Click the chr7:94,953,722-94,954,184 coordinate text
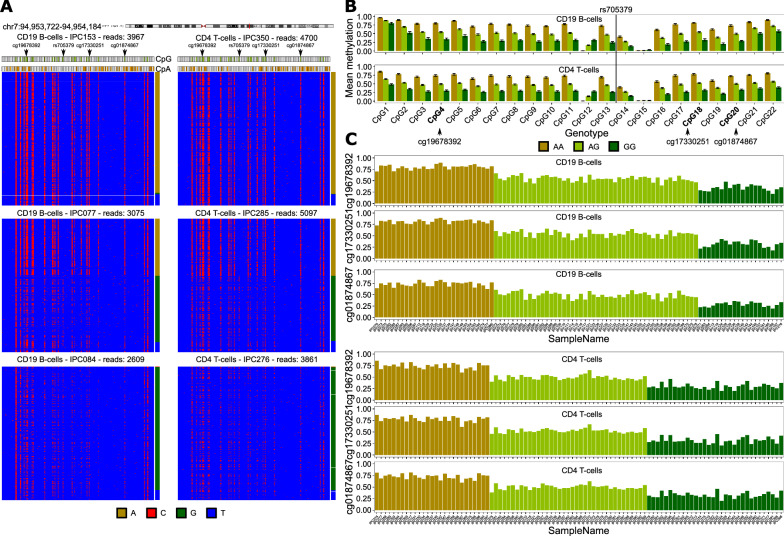This screenshot has width=784, height=536. click(x=52, y=26)
